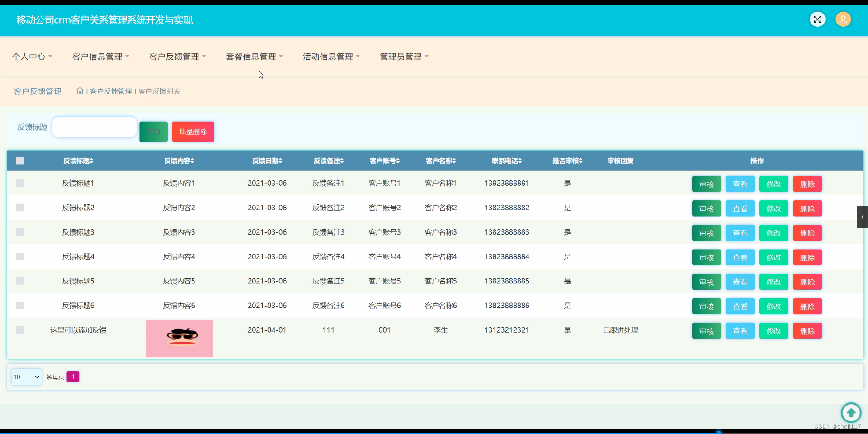Click the back-to-top arrow button

click(851, 412)
